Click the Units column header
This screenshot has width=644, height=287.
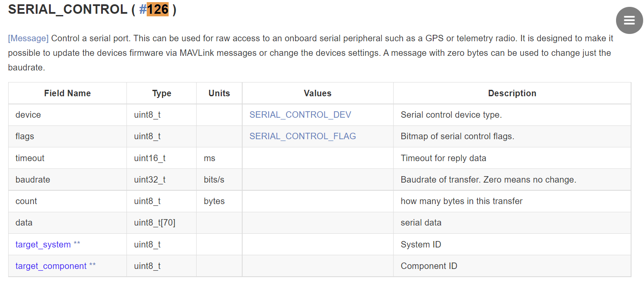pos(219,93)
